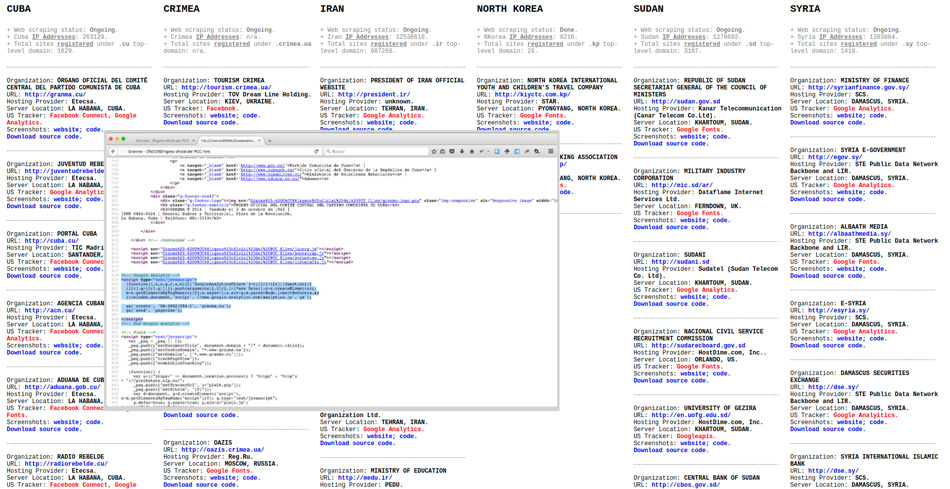Go back in the Firefox window
The image size is (950, 489).
tap(113, 151)
